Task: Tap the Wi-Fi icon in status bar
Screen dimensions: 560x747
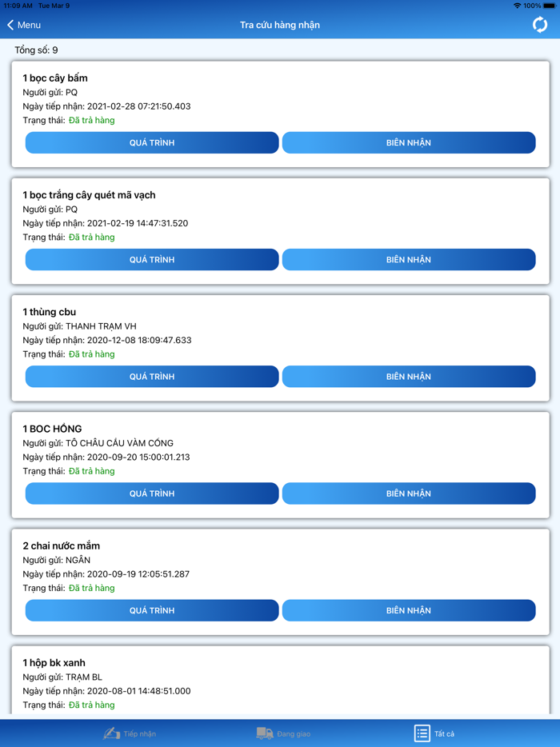Action: click(x=517, y=6)
